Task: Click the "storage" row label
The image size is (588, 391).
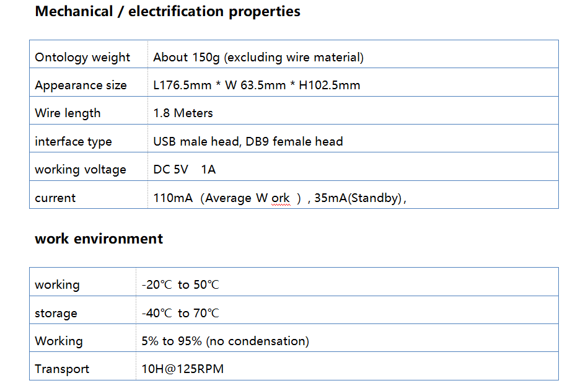Action: [56, 314]
